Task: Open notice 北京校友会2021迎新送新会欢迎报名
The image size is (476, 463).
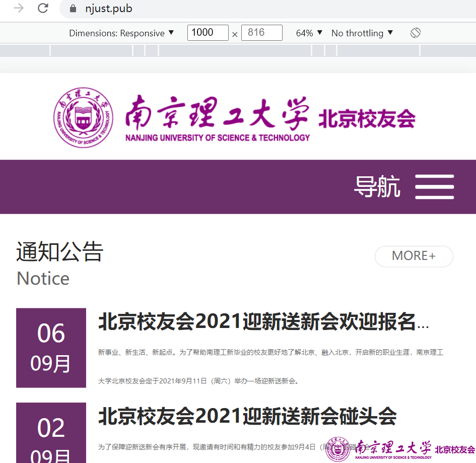Action: pyautogui.click(x=263, y=321)
